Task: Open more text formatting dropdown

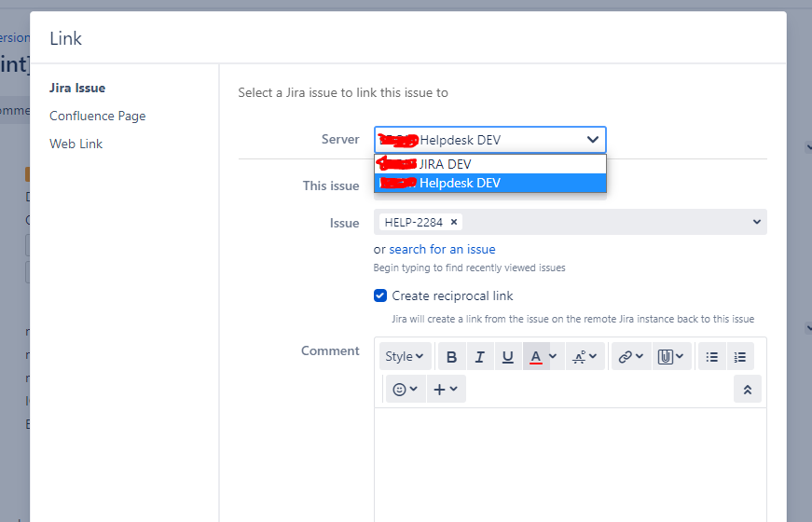Action: click(585, 356)
